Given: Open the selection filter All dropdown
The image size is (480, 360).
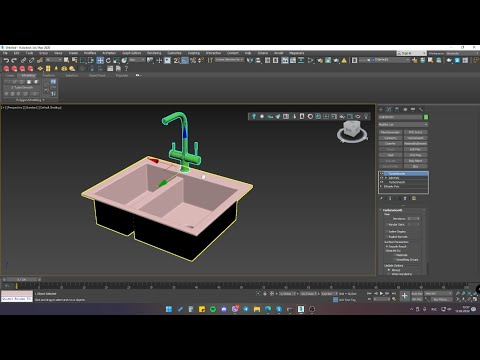Looking at the screenshot, I should click(54, 60).
